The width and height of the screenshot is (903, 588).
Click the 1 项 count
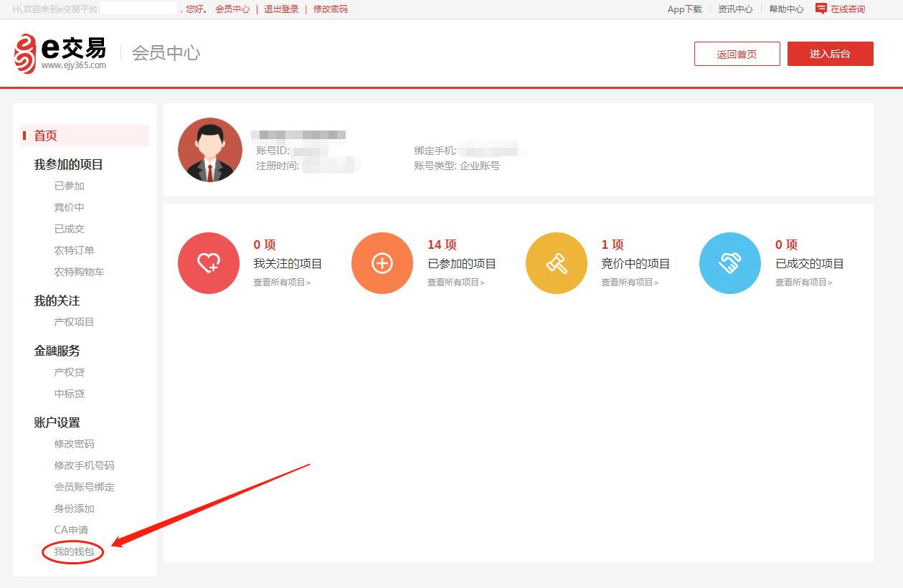click(x=613, y=245)
